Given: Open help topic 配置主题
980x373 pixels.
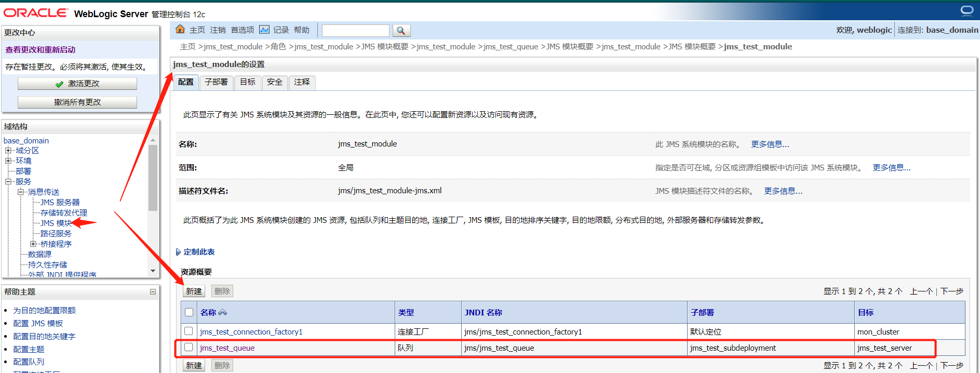Looking at the screenshot, I should [29, 350].
